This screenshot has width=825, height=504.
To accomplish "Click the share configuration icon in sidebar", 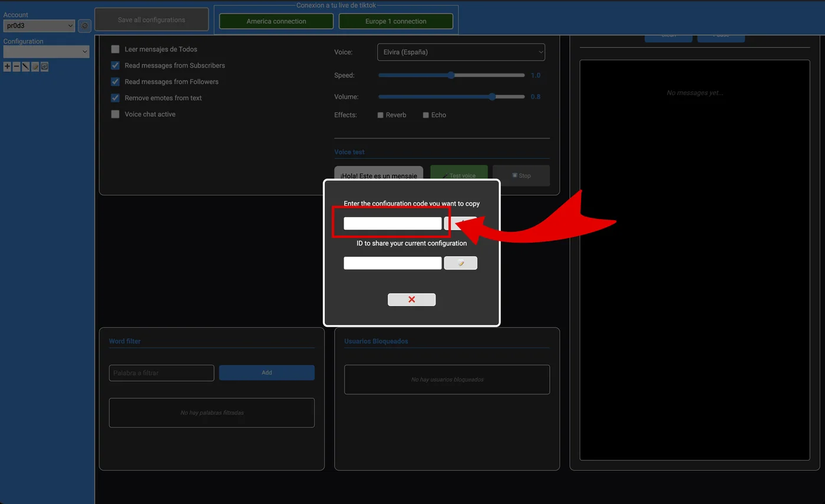I will (x=45, y=67).
